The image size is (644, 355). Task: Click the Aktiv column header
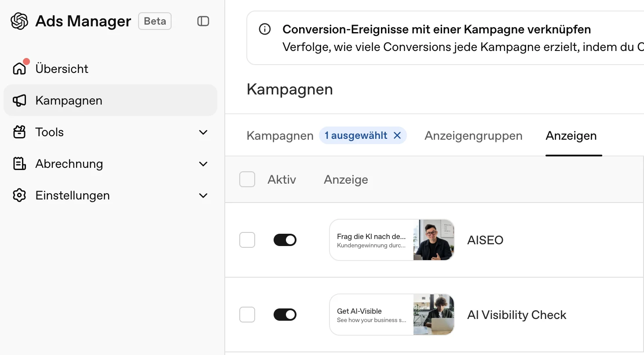point(282,180)
